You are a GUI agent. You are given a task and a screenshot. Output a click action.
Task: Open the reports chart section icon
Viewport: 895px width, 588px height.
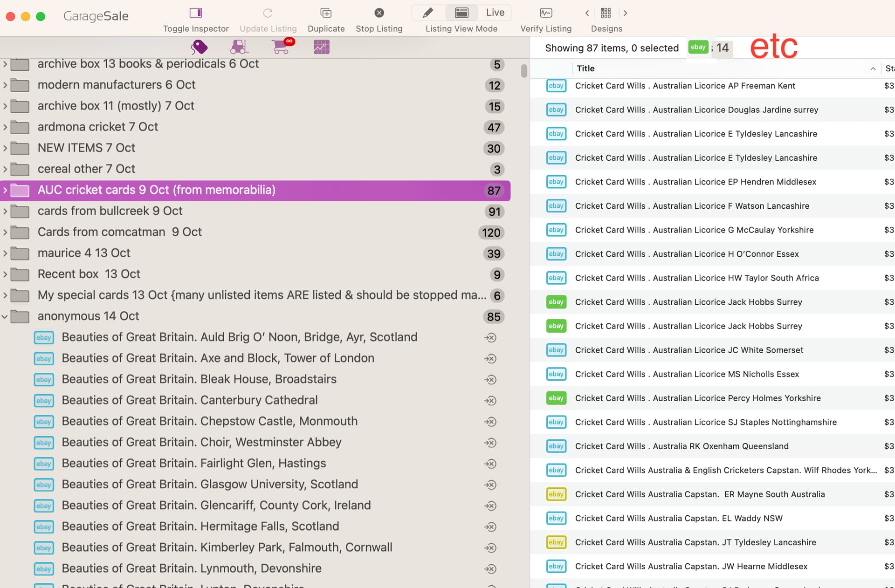pyautogui.click(x=322, y=47)
